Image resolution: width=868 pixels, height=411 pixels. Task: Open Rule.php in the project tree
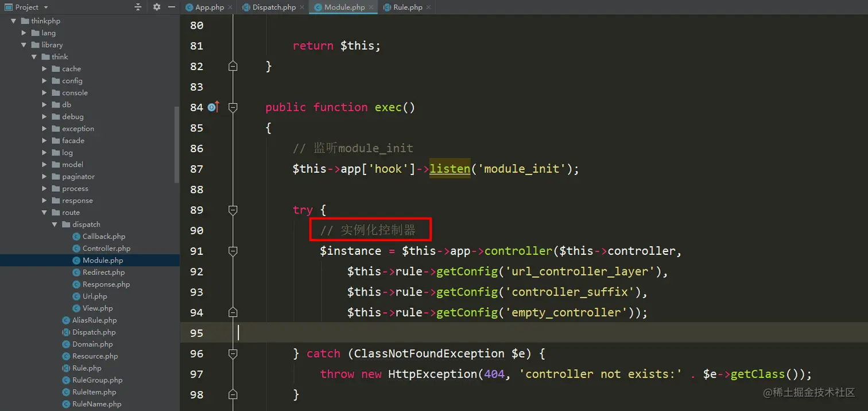coord(82,368)
